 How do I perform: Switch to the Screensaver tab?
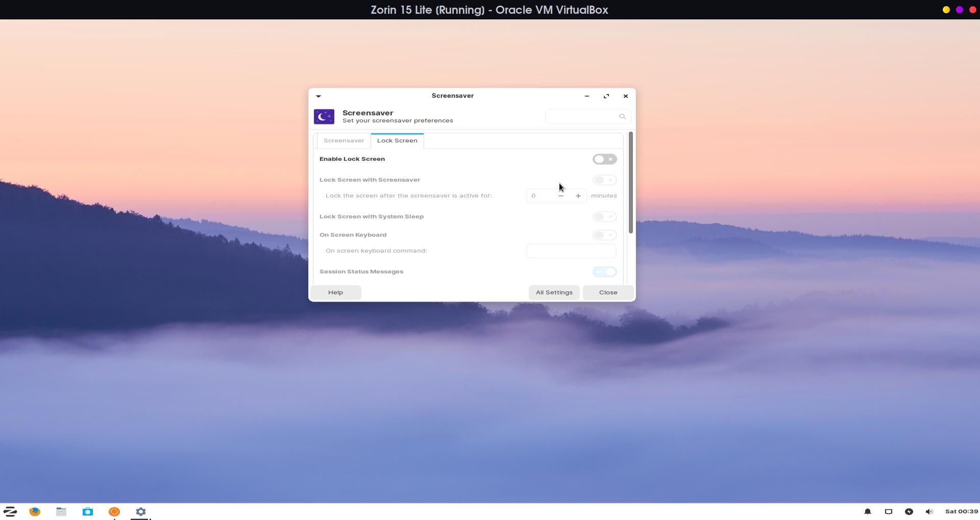click(x=344, y=141)
